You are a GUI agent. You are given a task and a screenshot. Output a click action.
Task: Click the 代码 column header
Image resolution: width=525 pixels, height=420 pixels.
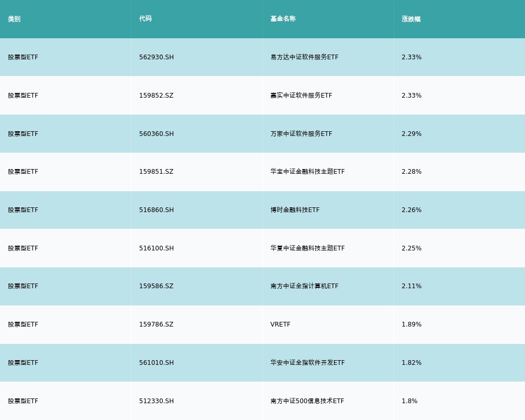click(145, 19)
